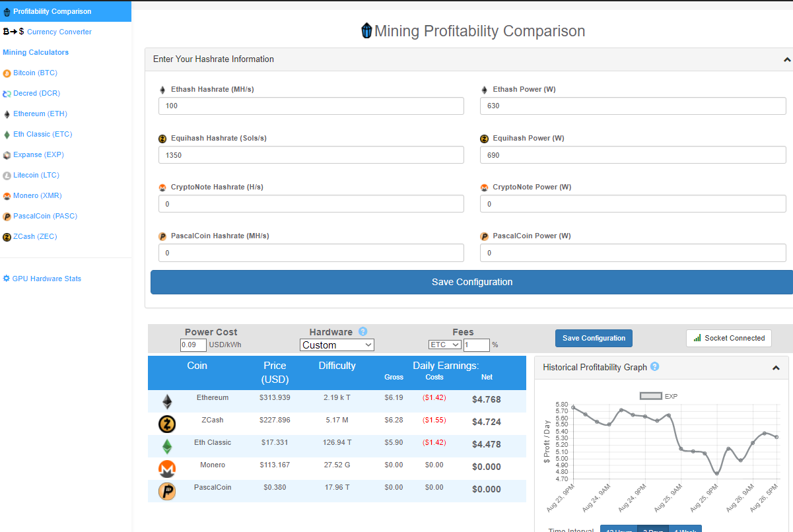Click the PascalCoin Power input field
This screenshot has height=532, width=793.
633,252
